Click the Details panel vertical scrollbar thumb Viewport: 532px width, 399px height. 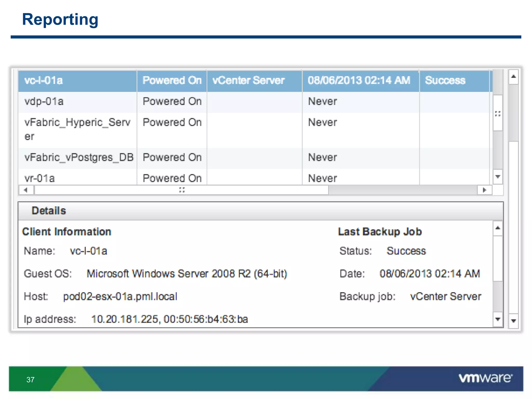497,258
